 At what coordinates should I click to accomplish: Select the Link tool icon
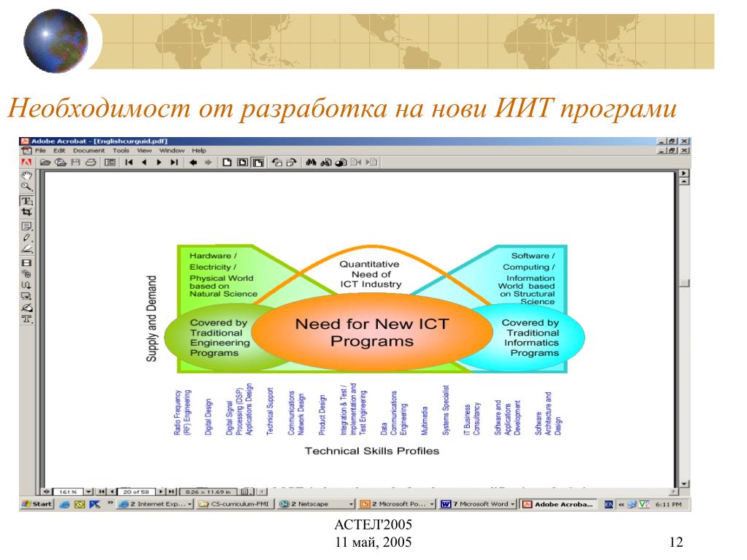pyautogui.click(x=27, y=274)
